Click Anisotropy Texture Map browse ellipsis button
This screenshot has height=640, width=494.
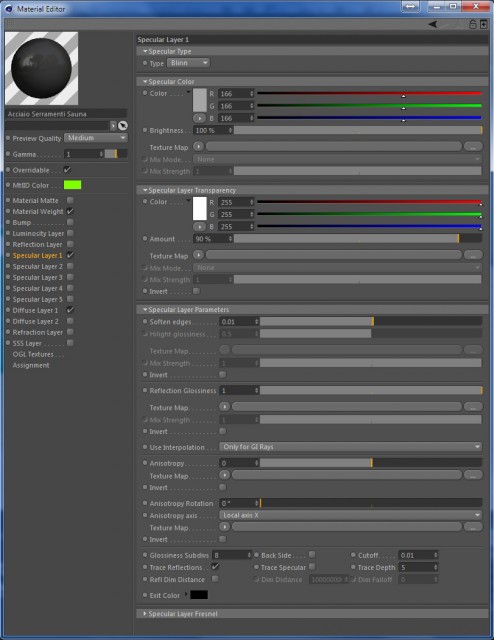coord(473,475)
